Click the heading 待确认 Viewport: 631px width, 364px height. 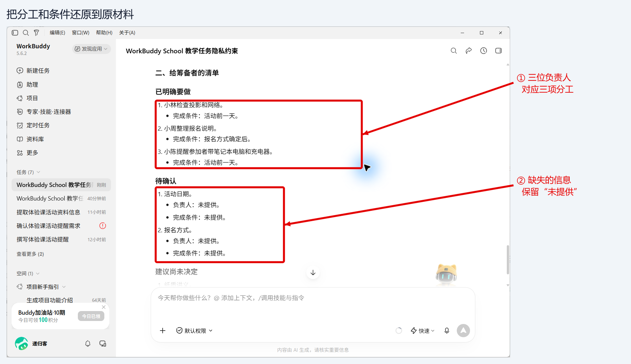pos(166,181)
